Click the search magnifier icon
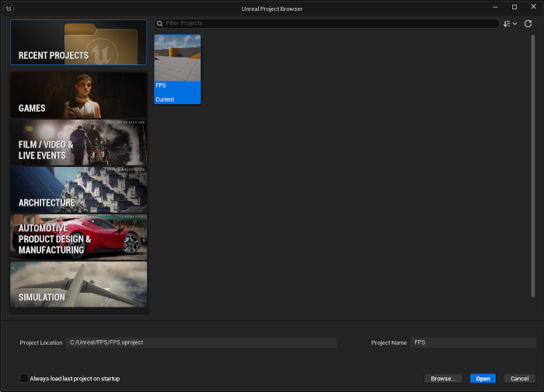Screen dimensions: 544x392 point(160,24)
